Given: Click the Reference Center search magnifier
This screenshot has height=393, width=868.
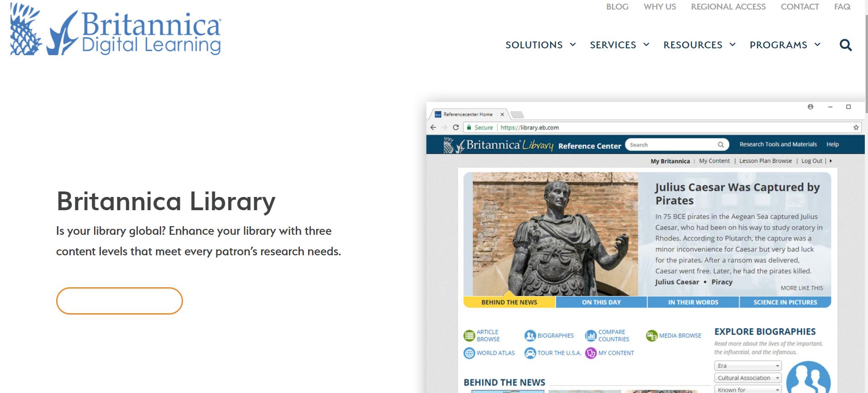Looking at the screenshot, I should point(721,145).
